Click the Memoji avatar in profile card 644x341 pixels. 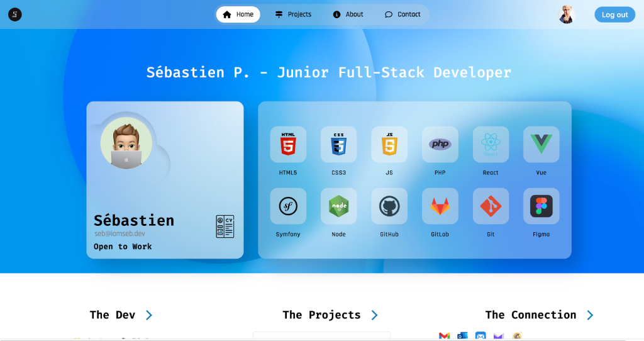coord(126,143)
